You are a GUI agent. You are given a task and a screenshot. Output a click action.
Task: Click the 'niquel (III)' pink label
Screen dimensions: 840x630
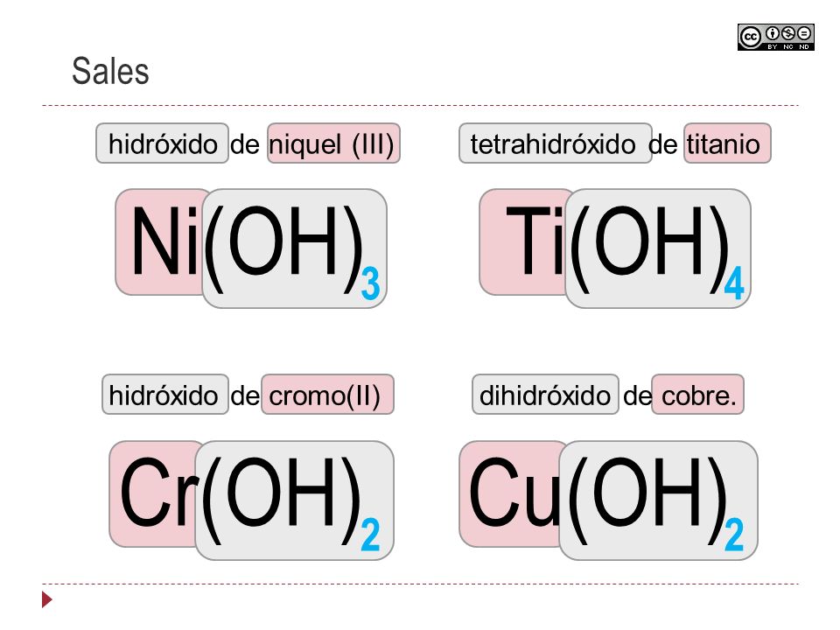[333, 143]
